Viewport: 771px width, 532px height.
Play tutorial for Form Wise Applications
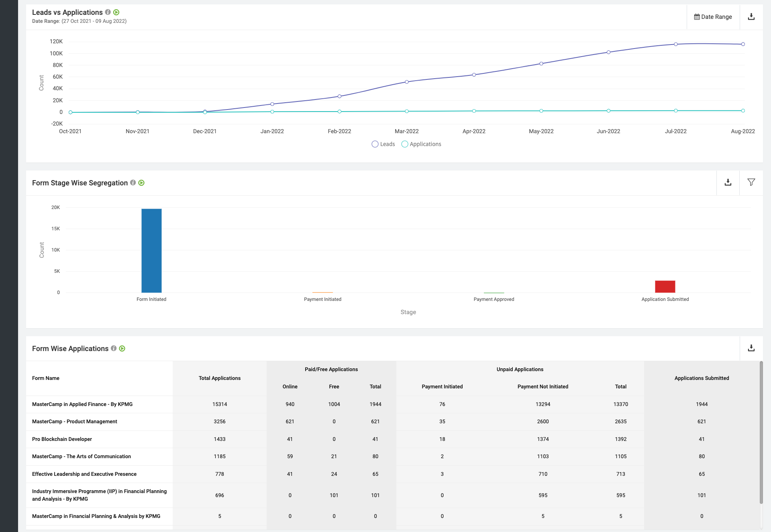tap(122, 349)
